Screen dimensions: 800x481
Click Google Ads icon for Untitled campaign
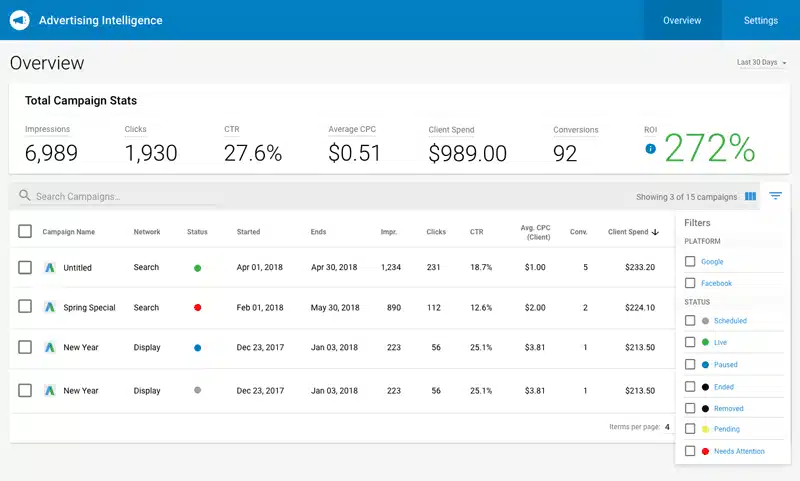(x=50, y=268)
